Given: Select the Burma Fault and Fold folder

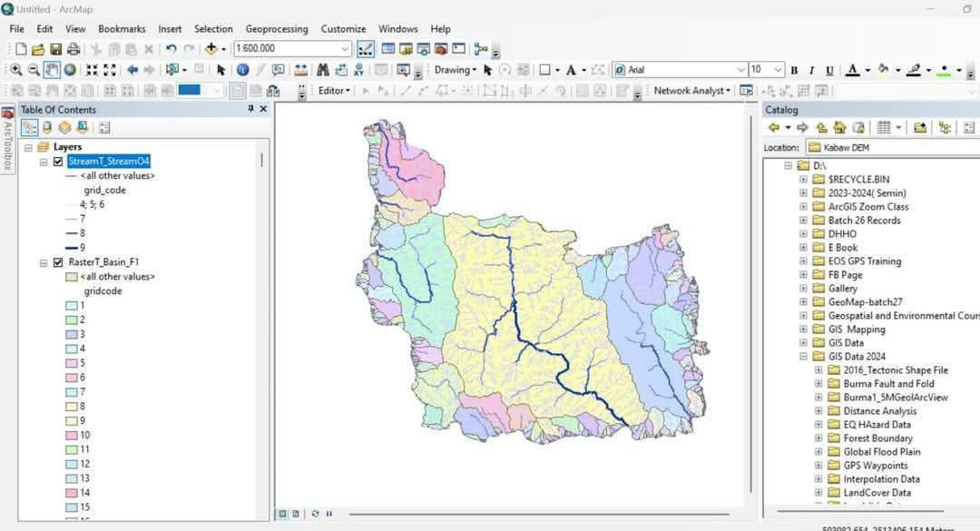Looking at the screenshot, I should (888, 383).
